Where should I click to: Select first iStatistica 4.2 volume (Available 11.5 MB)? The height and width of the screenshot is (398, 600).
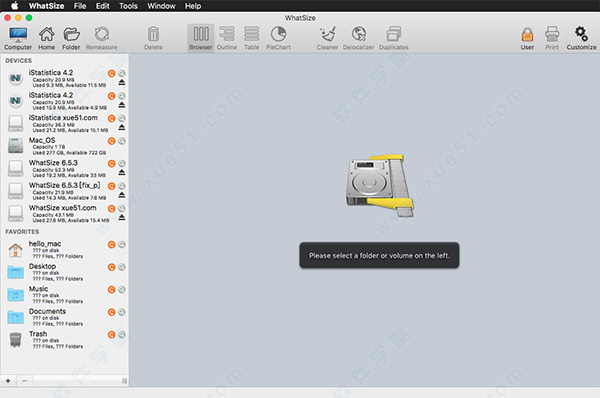(x=64, y=78)
